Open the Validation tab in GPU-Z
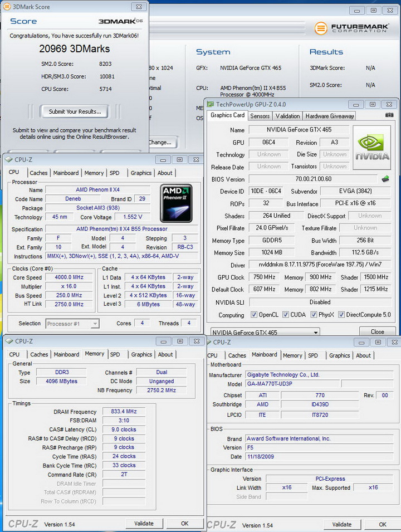 click(x=287, y=116)
